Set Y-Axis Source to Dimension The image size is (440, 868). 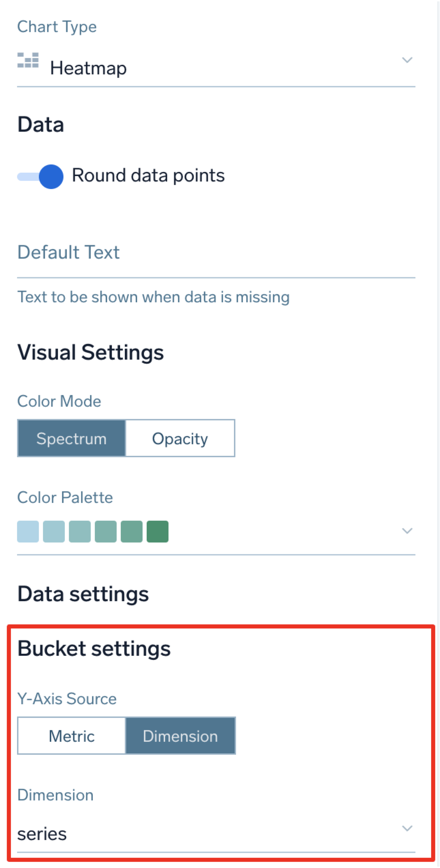point(180,736)
